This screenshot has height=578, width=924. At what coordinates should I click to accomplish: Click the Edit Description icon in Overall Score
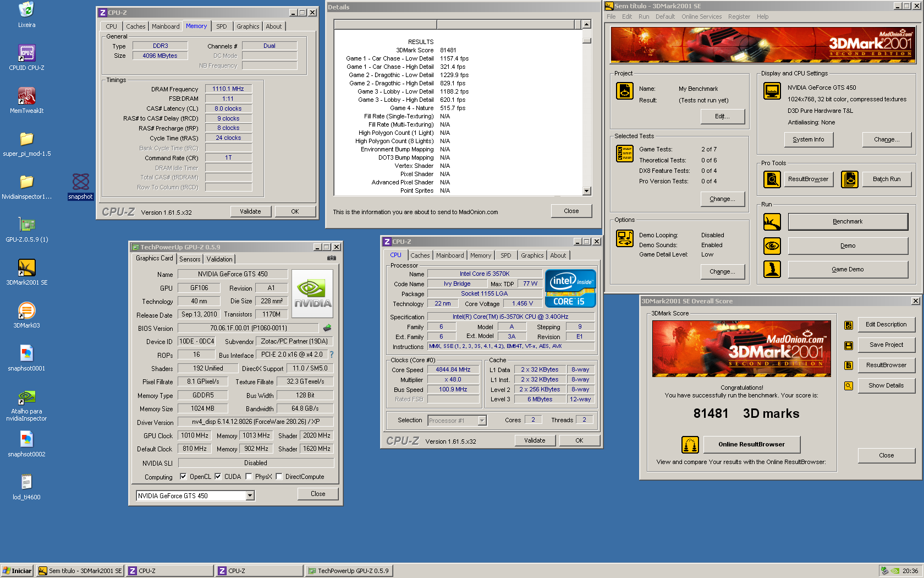pos(849,325)
